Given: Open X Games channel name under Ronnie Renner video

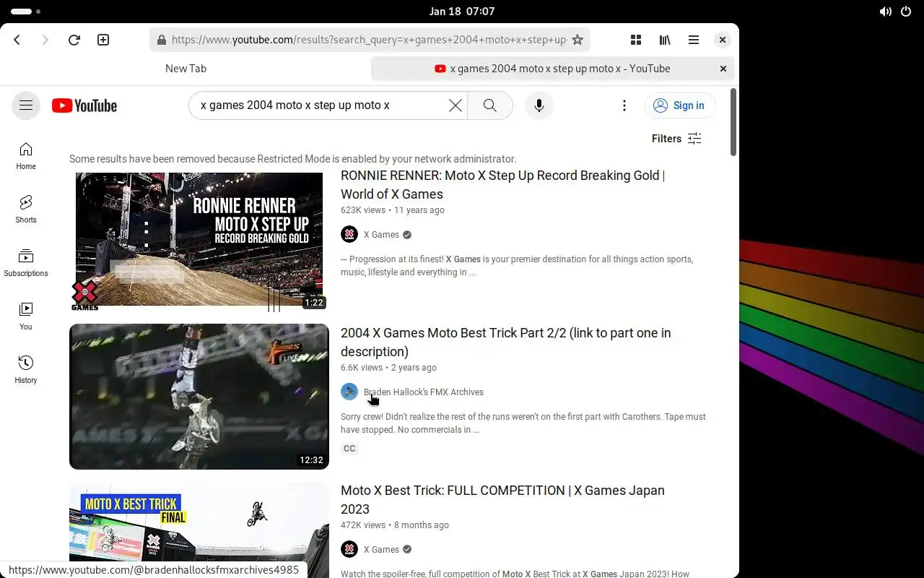Looking at the screenshot, I should (x=381, y=234).
